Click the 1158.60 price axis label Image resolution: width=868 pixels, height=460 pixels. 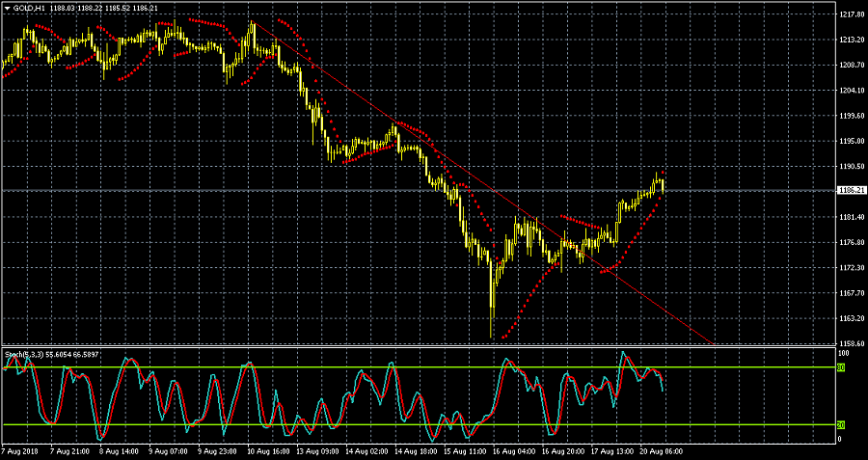click(x=851, y=342)
